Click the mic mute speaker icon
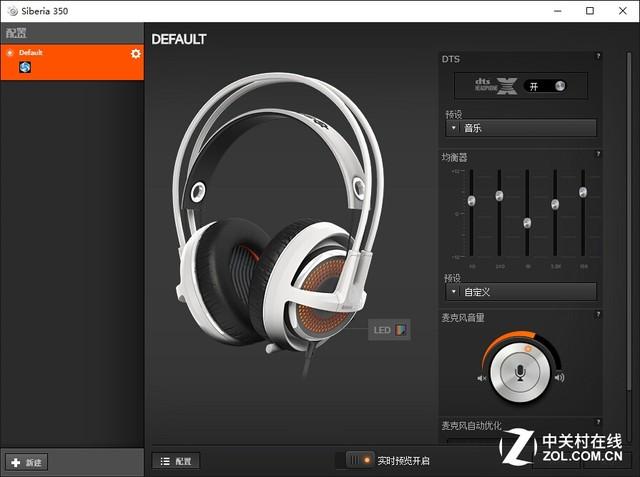The image size is (640, 477). coord(482,378)
